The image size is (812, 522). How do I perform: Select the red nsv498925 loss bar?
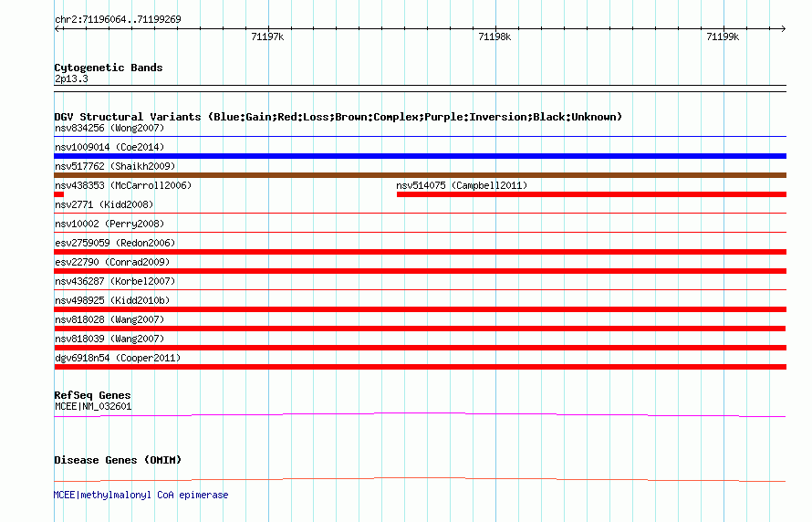click(x=420, y=309)
